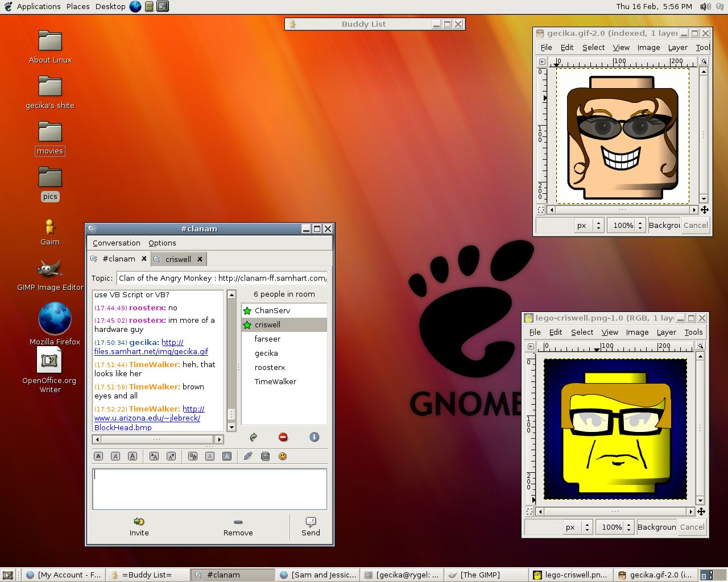The width and height of the screenshot is (728, 582).
Task: Select farseer in room user list
Action: tap(284, 339)
